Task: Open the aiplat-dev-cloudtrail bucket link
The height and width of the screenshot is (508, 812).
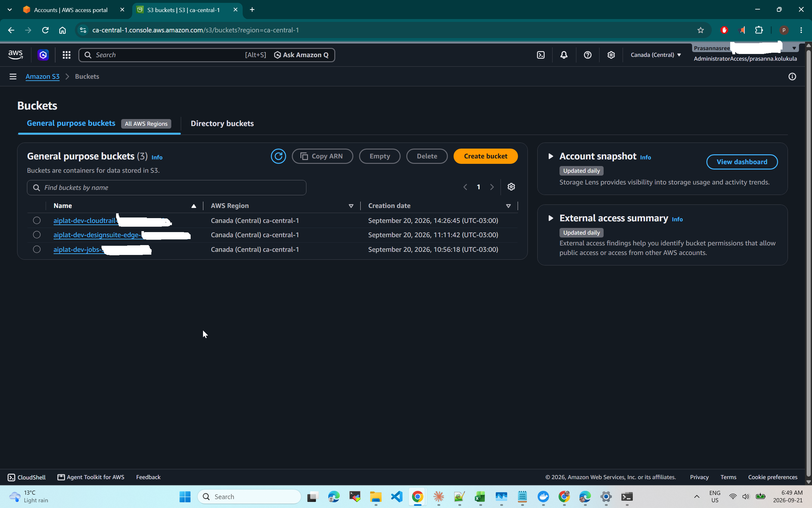Action: tap(85, 220)
